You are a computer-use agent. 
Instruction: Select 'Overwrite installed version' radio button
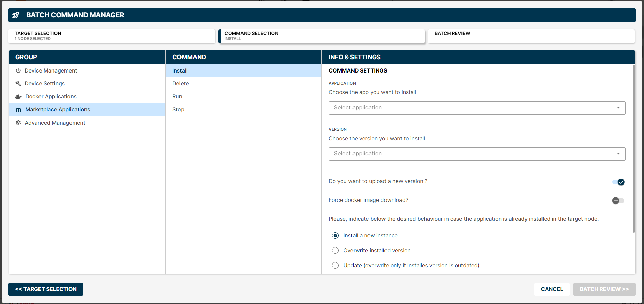(x=335, y=251)
